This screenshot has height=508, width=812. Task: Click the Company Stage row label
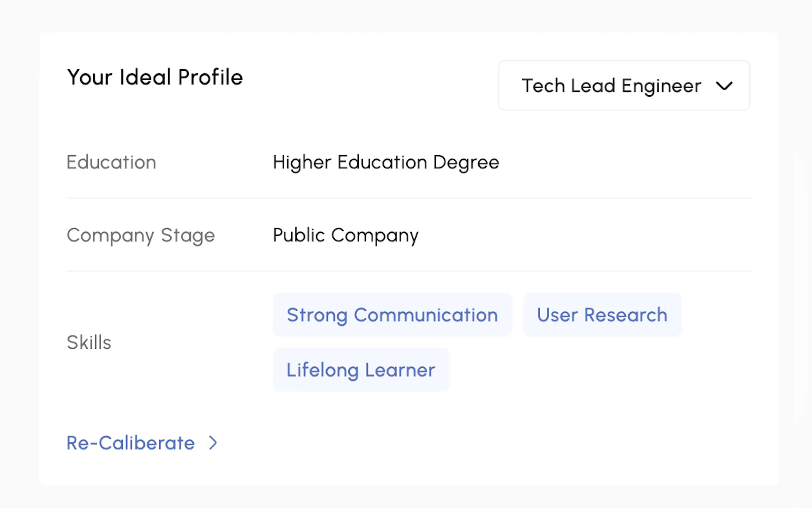tap(141, 235)
